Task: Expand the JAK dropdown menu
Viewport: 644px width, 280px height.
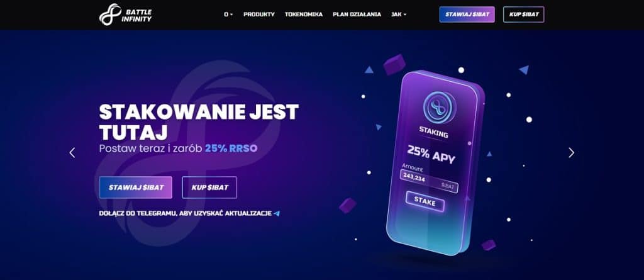Action: (x=399, y=14)
